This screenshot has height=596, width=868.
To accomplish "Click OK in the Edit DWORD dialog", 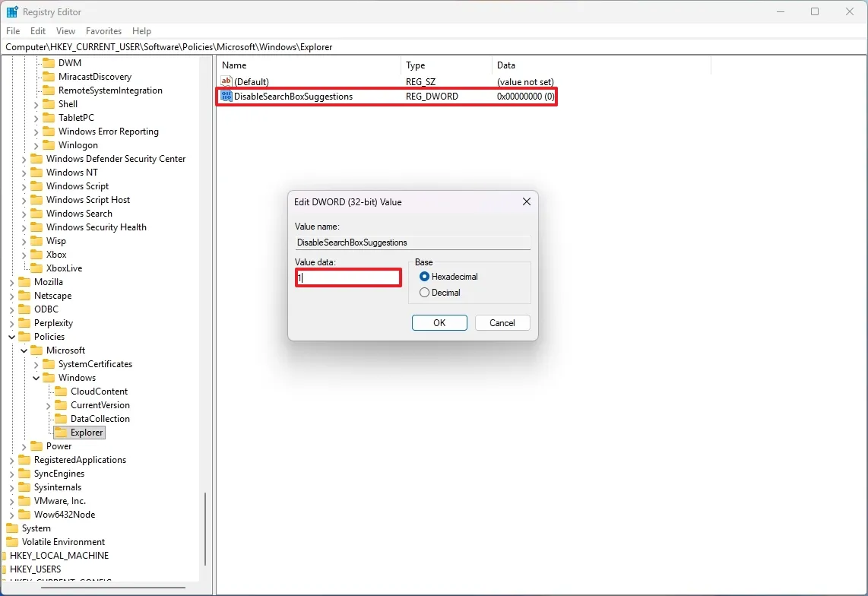I will tap(439, 322).
